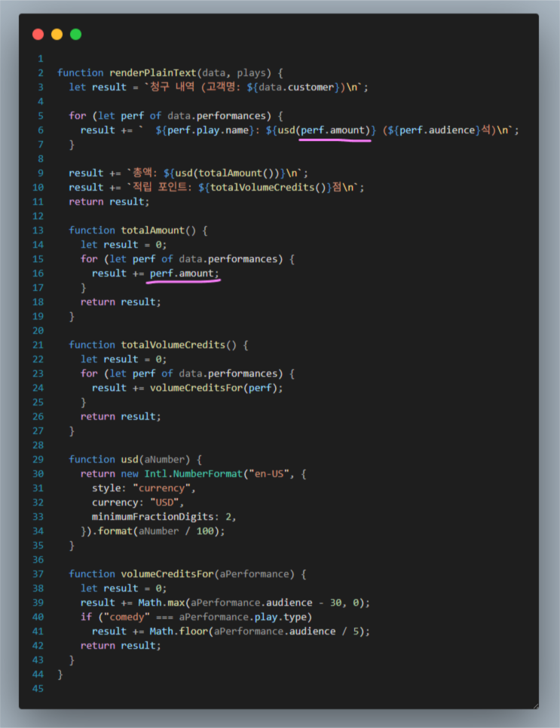
Task: Click line number 8 in the gutter
Action: pos(41,159)
